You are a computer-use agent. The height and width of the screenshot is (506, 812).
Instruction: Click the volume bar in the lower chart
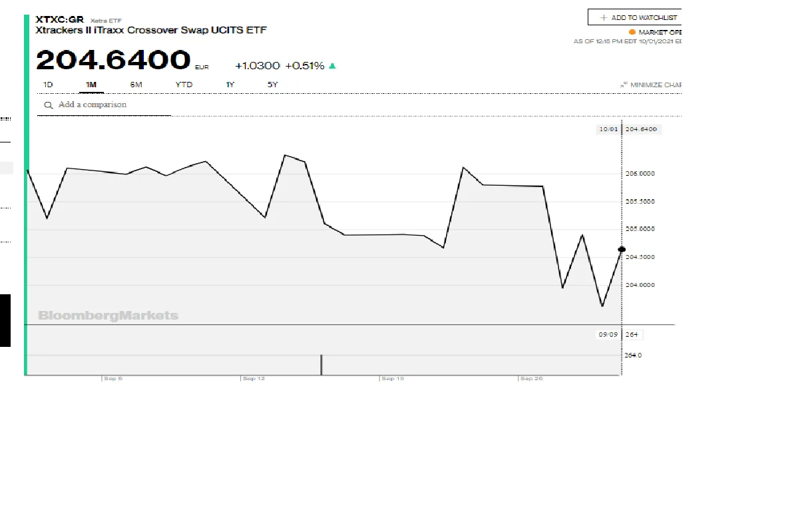tap(321, 365)
